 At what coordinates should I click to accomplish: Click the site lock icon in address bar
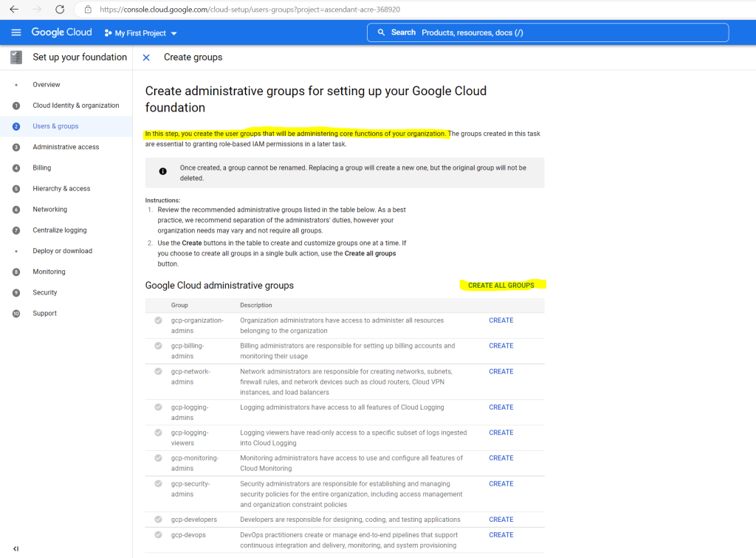coord(88,9)
